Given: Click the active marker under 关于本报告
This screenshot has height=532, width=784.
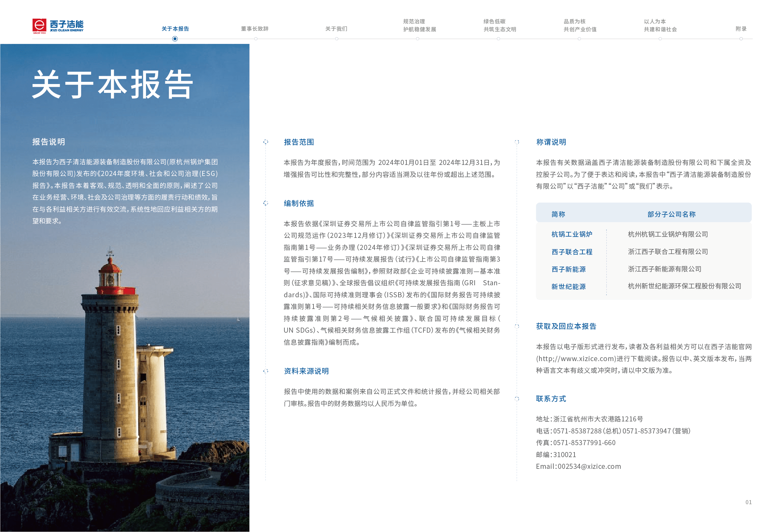Looking at the screenshot, I should tap(175, 39).
